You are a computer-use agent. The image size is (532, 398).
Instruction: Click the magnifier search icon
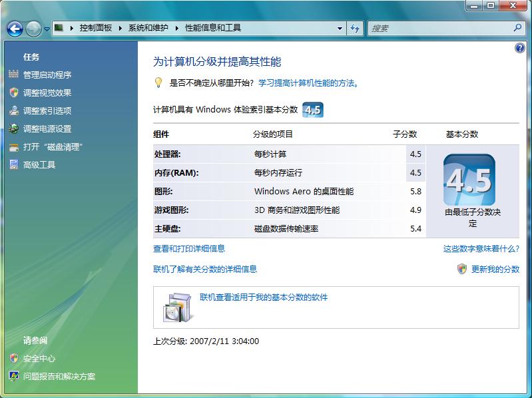coord(518,28)
